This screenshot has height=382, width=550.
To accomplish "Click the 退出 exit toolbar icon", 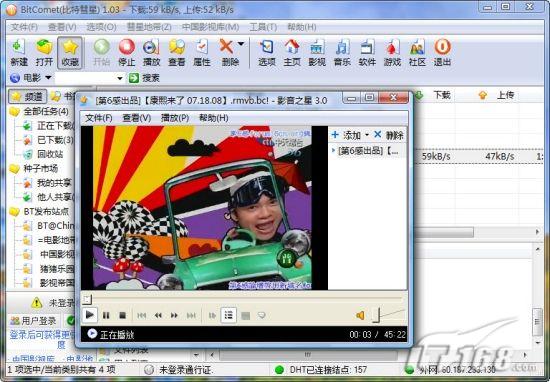I will [x=442, y=53].
